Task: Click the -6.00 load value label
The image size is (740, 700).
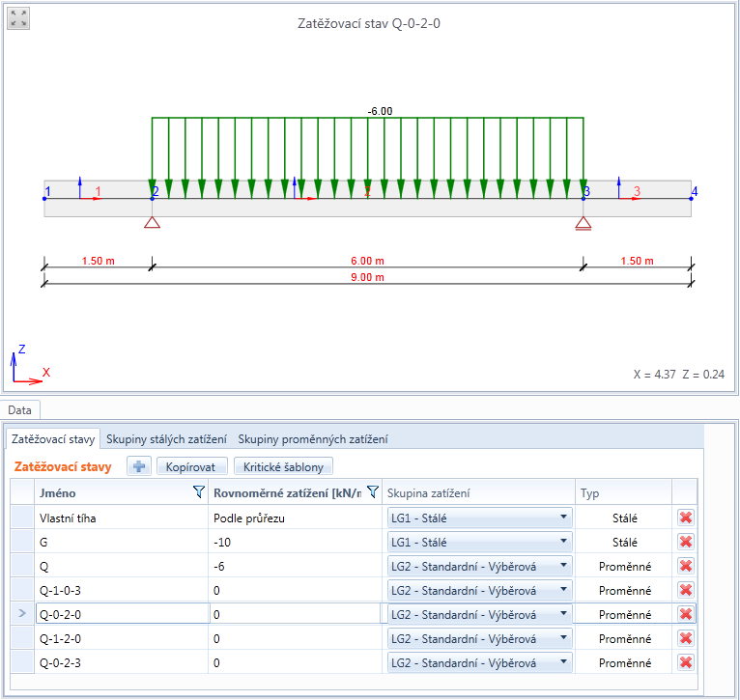Action: coord(380,111)
